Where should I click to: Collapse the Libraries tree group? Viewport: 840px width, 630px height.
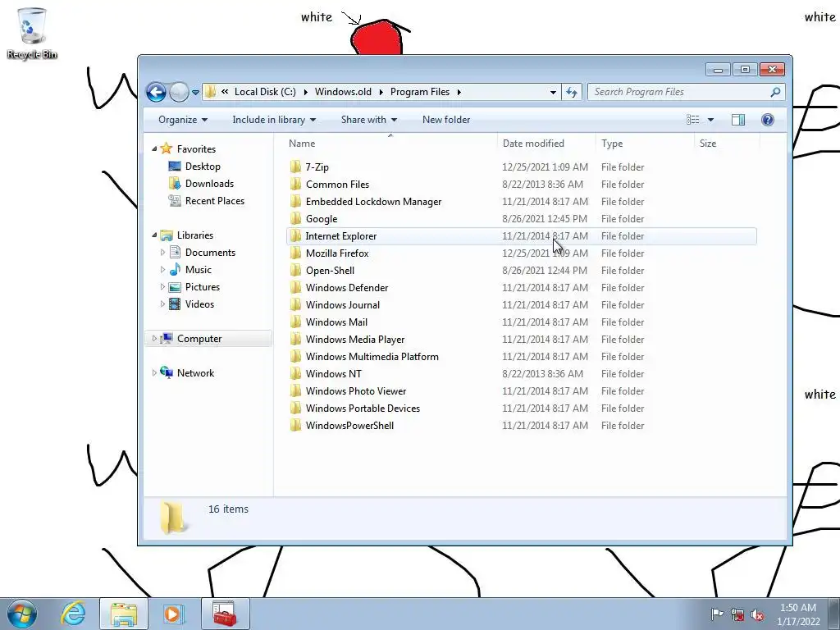pyautogui.click(x=154, y=235)
